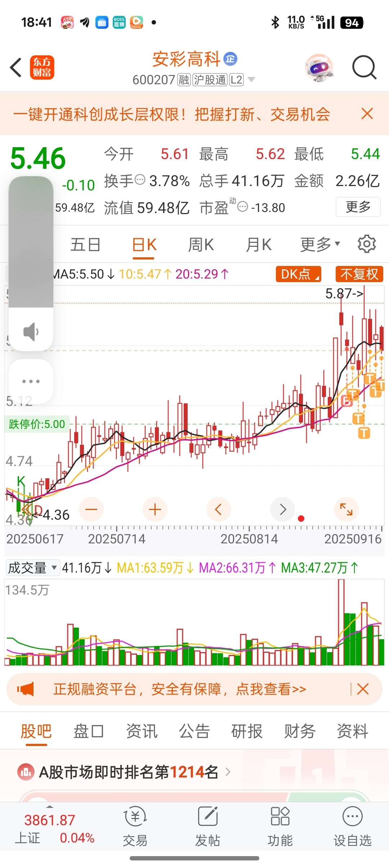Open the 功能 grid icon
Image resolution: width=389 pixels, height=868 pixels.
click(x=280, y=816)
